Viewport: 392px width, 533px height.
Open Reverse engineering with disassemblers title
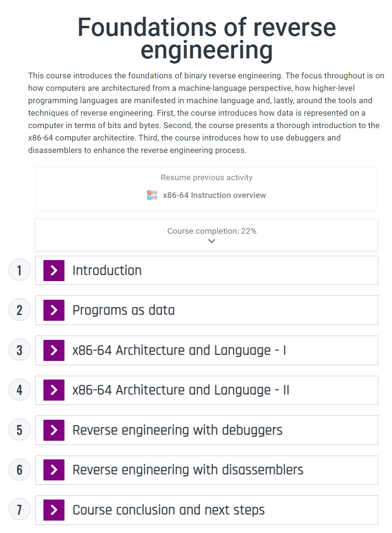click(x=188, y=470)
